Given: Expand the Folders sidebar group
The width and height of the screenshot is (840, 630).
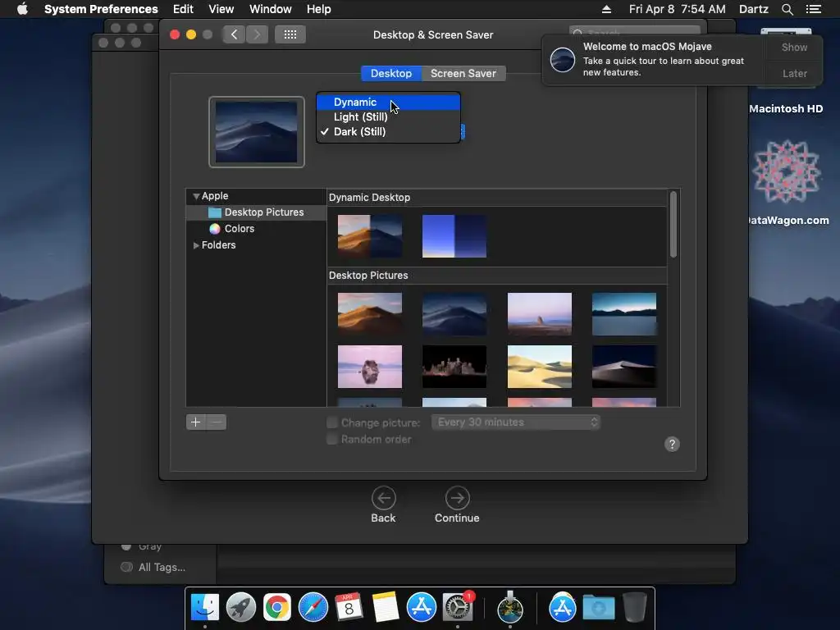Looking at the screenshot, I should pyautogui.click(x=196, y=245).
